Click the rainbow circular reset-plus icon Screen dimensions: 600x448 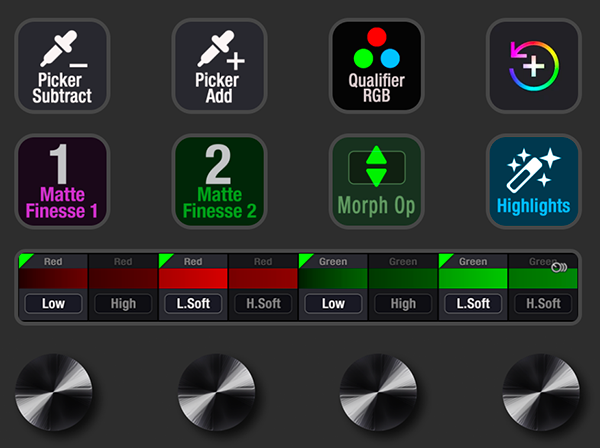pyautogui.click(x=534, y=66)
